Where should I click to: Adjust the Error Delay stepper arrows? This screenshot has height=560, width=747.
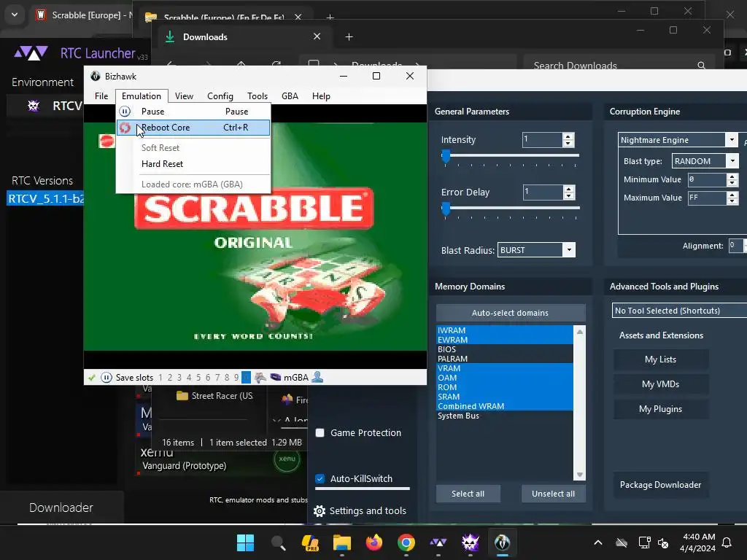click(568, 192)
